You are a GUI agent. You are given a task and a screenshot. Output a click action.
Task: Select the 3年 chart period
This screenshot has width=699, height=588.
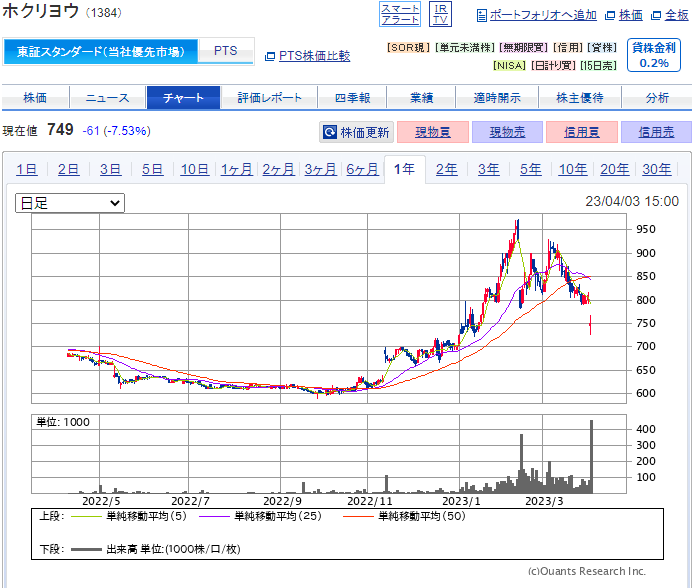[489, 169]
